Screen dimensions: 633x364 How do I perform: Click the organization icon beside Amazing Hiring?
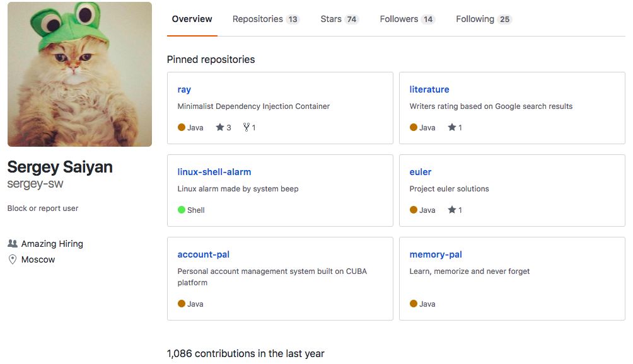[13, 243]
